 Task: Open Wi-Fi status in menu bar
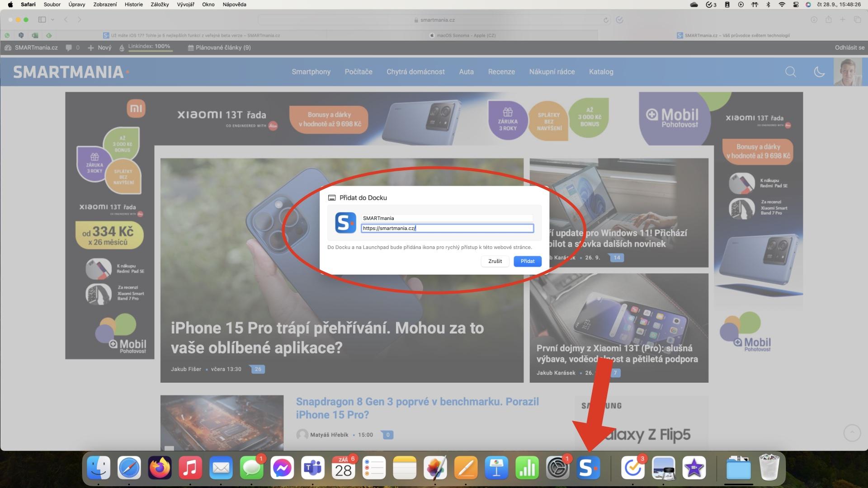(782, 5)
